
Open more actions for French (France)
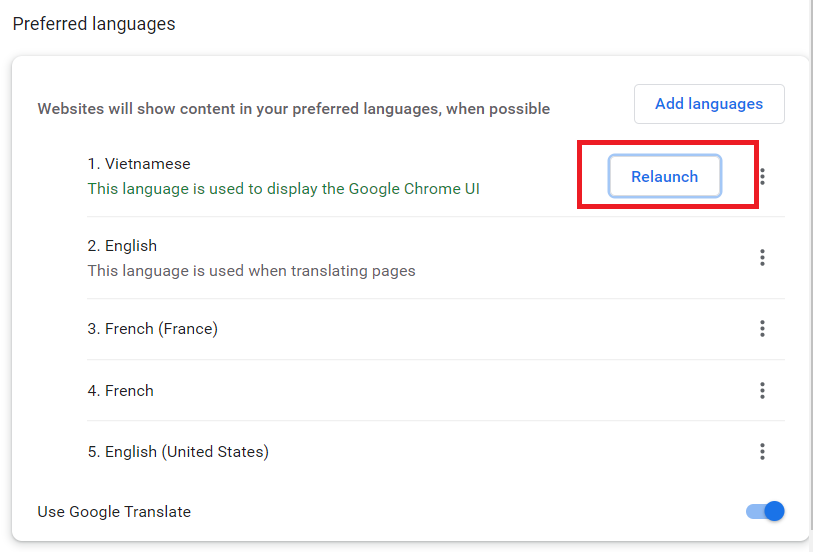(x=762, y=328)
